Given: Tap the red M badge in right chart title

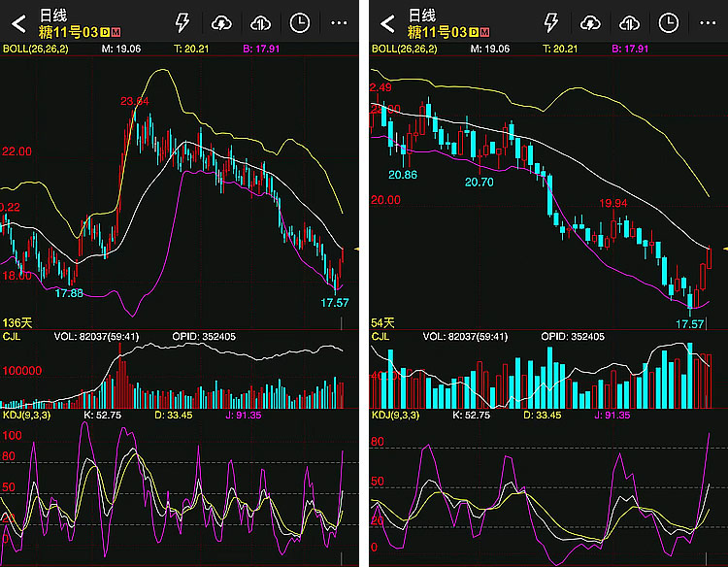Looking at the screenshot, I should [x=484, y=32].
